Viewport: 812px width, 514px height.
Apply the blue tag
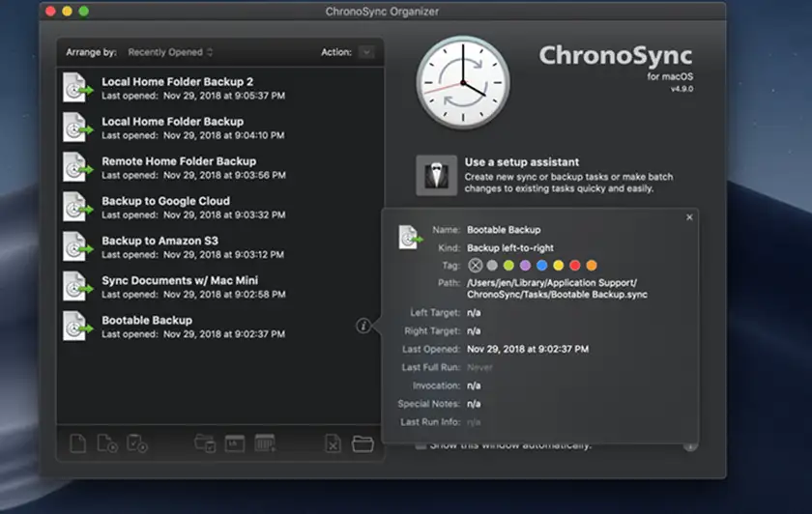coord(541,266)
